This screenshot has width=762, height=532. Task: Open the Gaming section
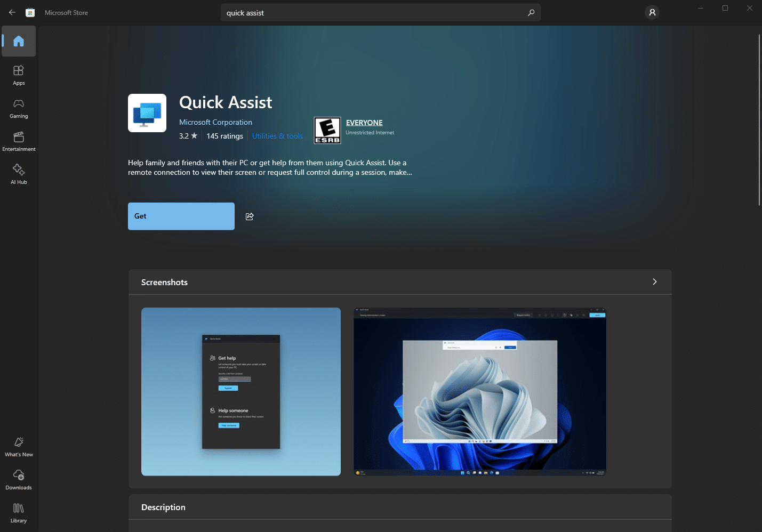[19, 108]
